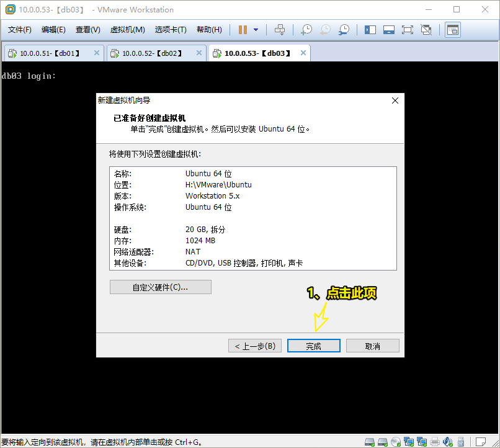Enter full screen mode via toolbar icon

click(x=407, y=30)
